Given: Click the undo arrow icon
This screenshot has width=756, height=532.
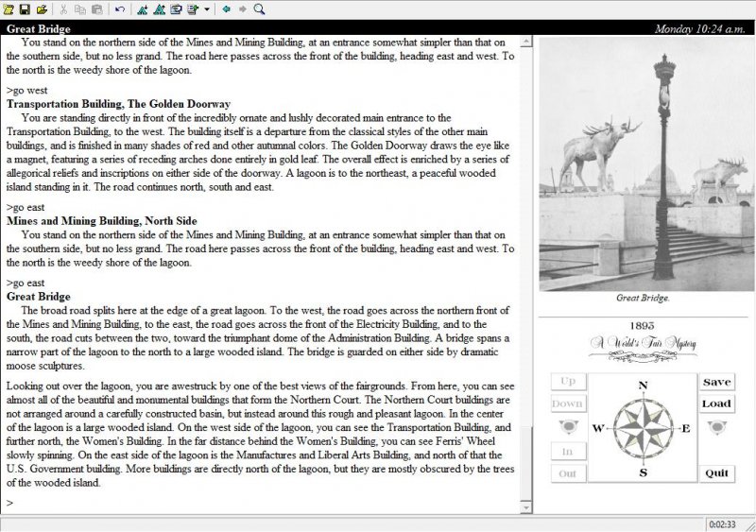Looking at the screenshot, I should [x=120, y=9].
